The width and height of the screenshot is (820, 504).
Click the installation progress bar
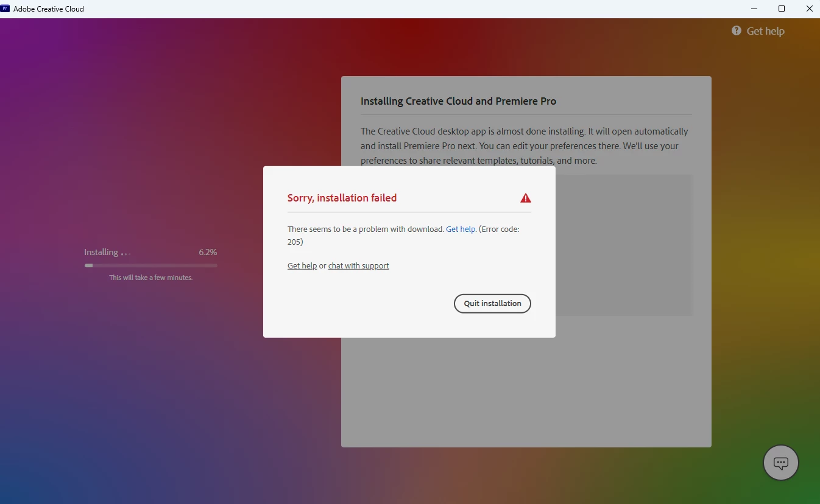(x=151, y=265)
